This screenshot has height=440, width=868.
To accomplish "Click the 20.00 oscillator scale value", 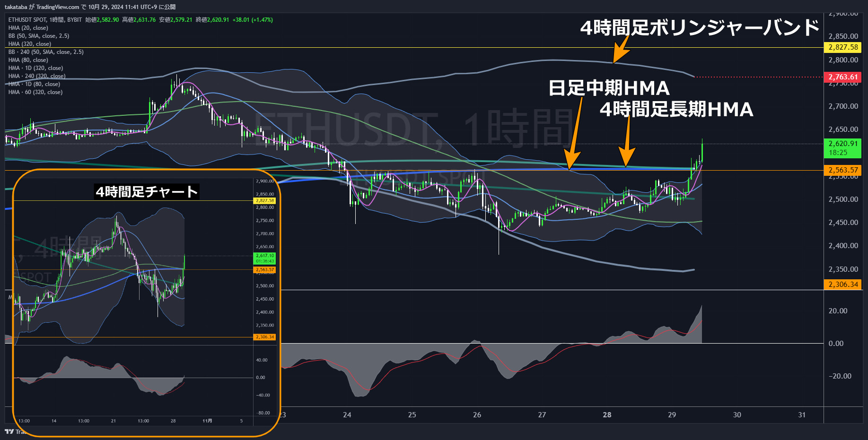I will [x=838, y=311].
